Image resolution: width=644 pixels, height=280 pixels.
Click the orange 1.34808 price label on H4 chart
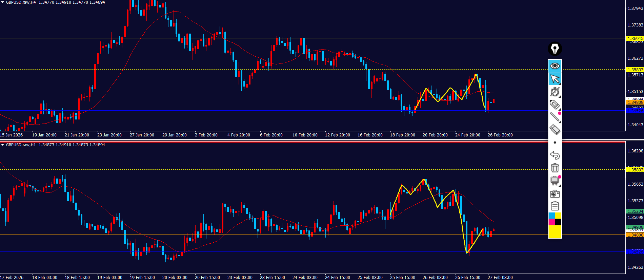[x=635, y=102]
